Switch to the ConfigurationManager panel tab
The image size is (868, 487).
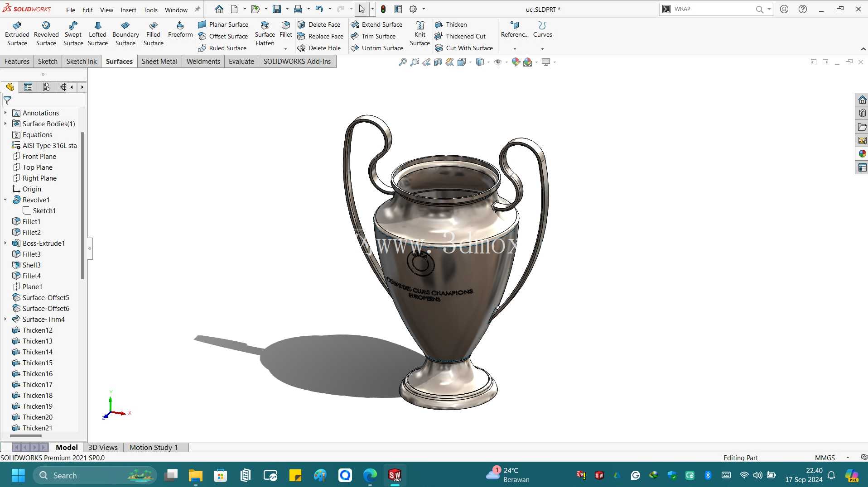(46, 87)
